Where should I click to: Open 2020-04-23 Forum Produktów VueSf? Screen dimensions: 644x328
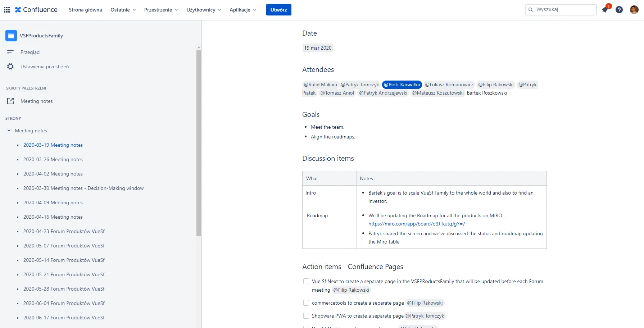click(x=64, y=231)
